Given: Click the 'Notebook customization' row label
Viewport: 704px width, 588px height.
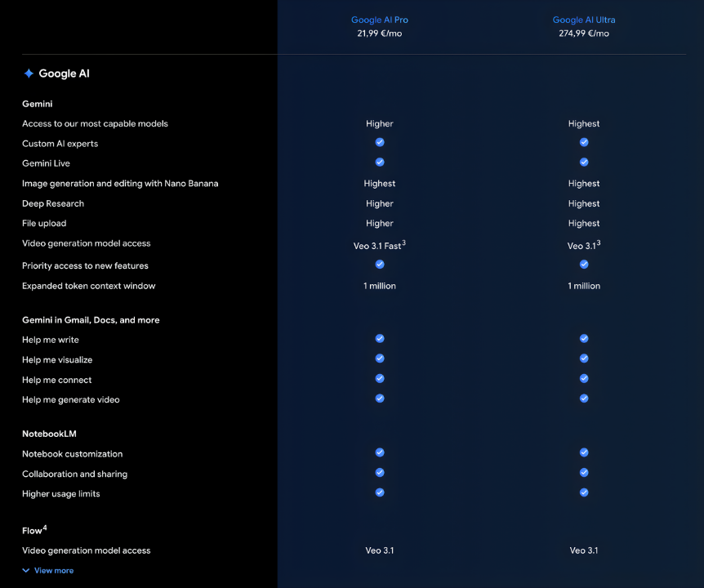Looking at the screenshot, I should pyautogui.click(x=72, y=454).
